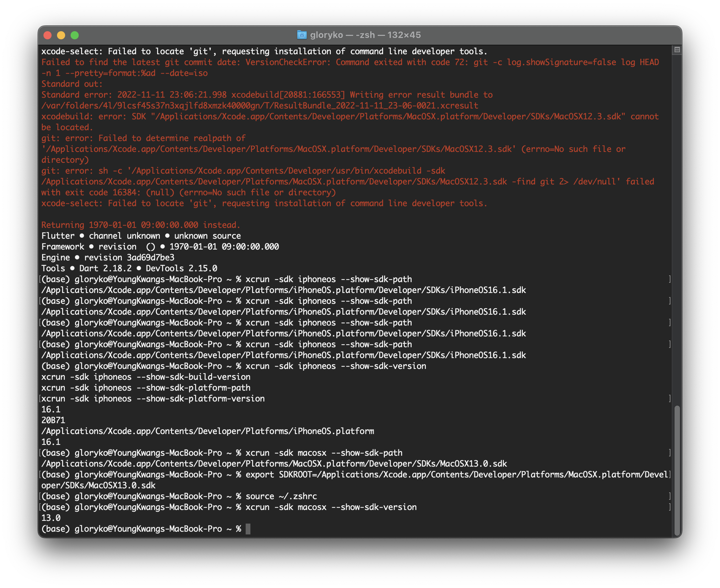Click the 'Engine • revision 3ad69d7be3' line
The image size is (720, 588).
(108, 257)
